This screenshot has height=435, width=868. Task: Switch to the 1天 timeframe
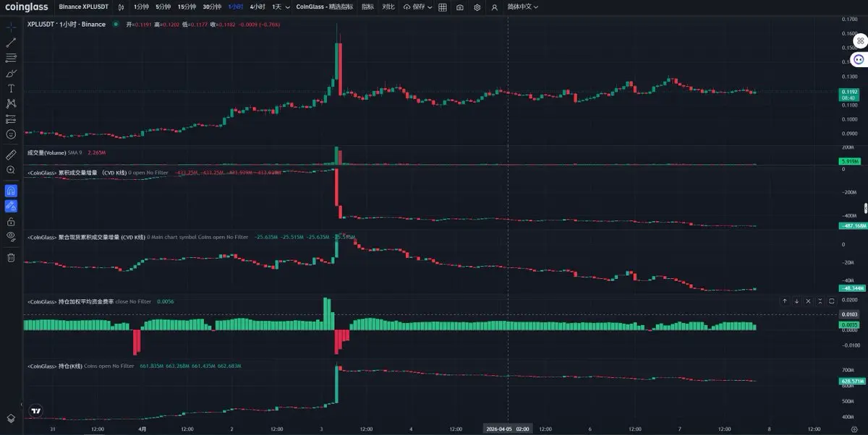[x=276, y=7]
